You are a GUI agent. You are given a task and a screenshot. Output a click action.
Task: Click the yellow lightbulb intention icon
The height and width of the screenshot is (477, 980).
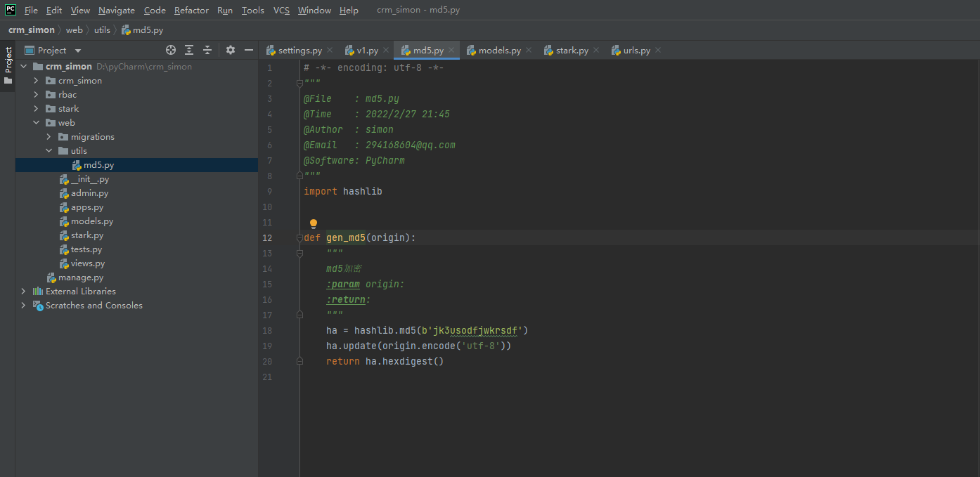click(314, 224)
